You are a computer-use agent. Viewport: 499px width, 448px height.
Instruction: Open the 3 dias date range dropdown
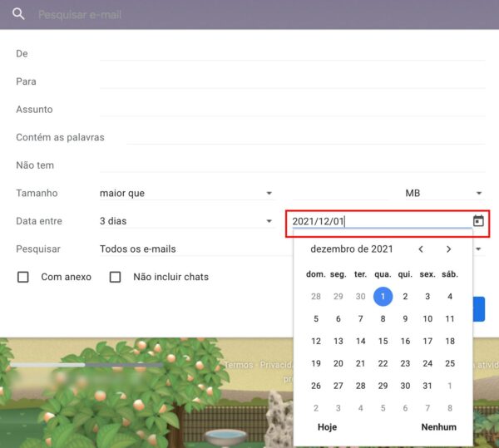(x=185, y=221)
